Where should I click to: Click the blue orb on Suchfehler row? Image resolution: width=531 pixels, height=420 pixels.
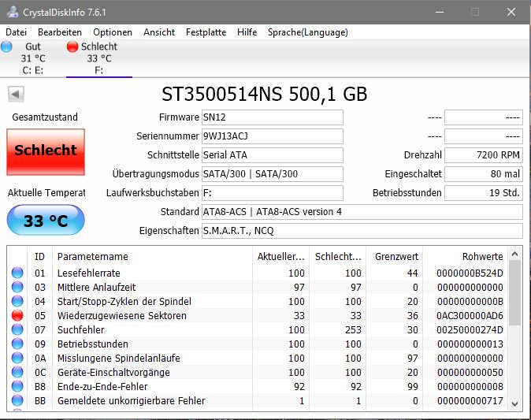[x=17, y=329]
